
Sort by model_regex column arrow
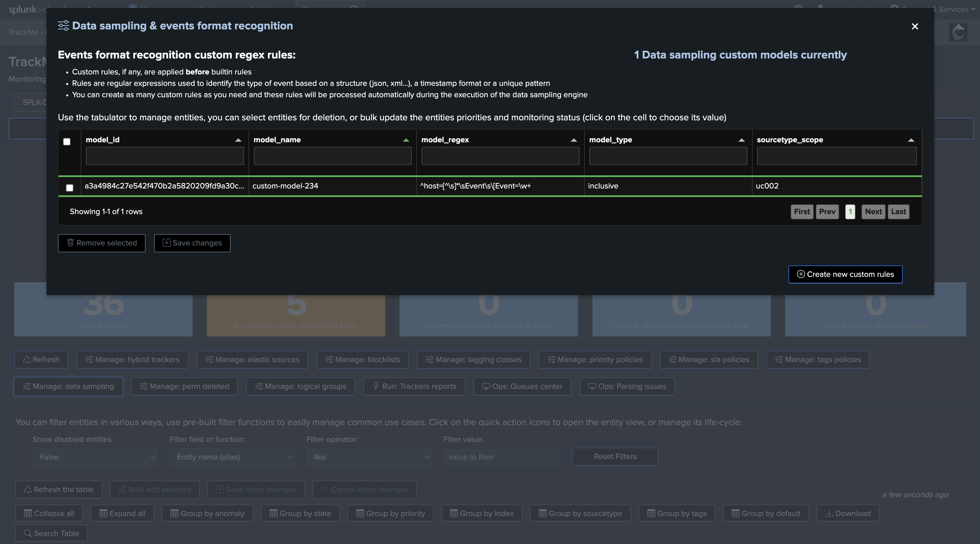pos(574,140)
